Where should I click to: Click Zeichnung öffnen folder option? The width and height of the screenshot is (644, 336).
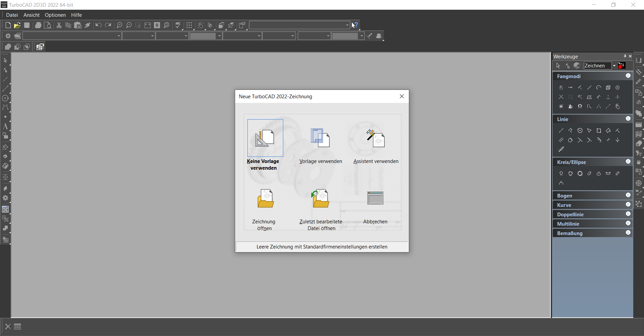pos(266,199)
